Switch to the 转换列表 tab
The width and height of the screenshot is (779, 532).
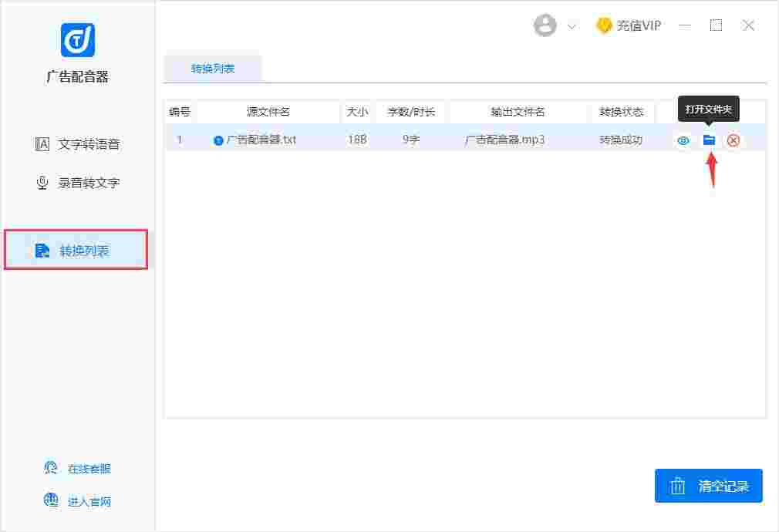pos(213,69)
